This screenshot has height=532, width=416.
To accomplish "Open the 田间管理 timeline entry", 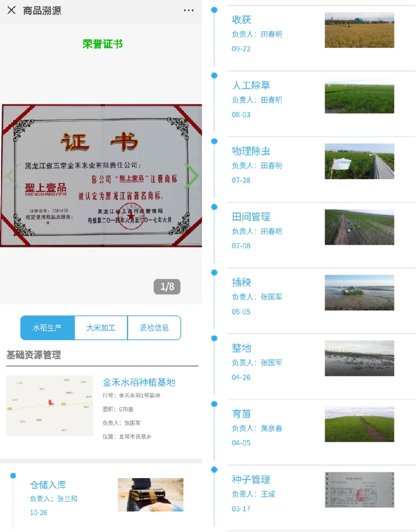I will (x=251, y=217).
